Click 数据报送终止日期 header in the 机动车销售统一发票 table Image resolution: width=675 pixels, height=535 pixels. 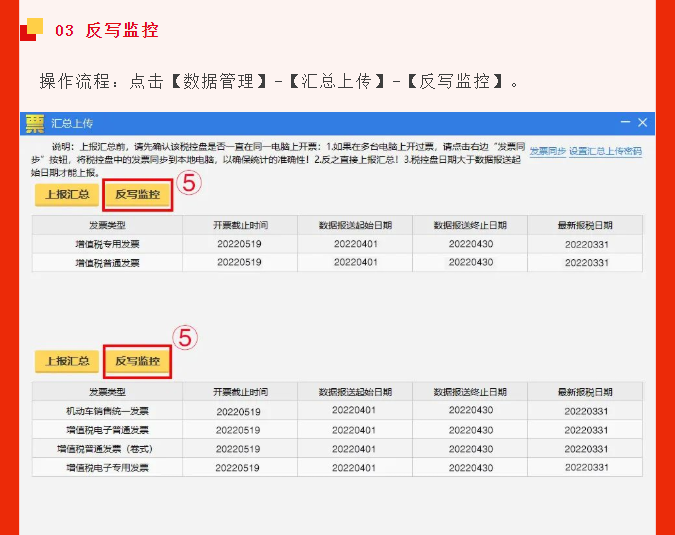470,392
